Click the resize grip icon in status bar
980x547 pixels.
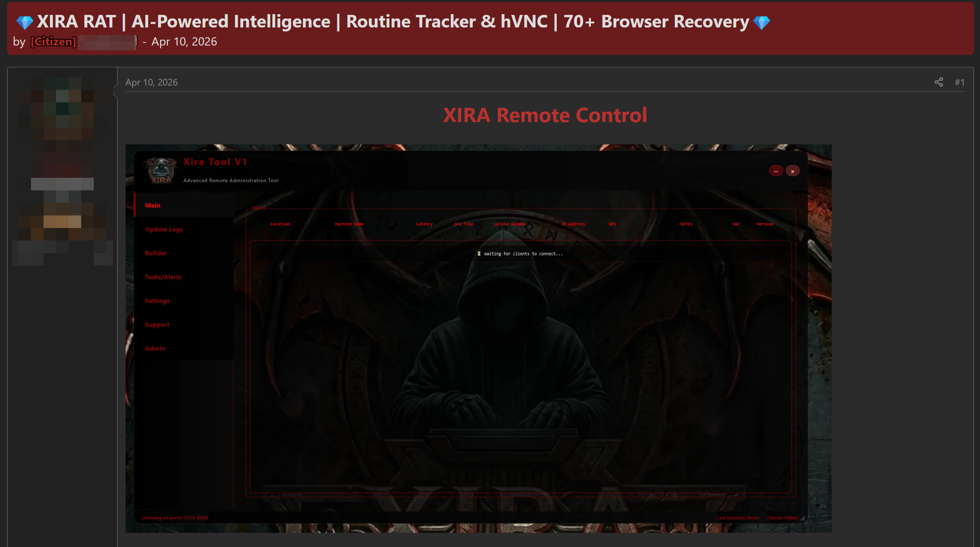click(803, 518)
